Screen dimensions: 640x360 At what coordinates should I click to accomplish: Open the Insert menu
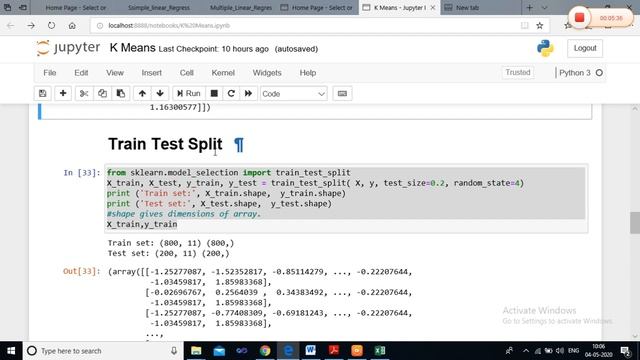(151, 73)
